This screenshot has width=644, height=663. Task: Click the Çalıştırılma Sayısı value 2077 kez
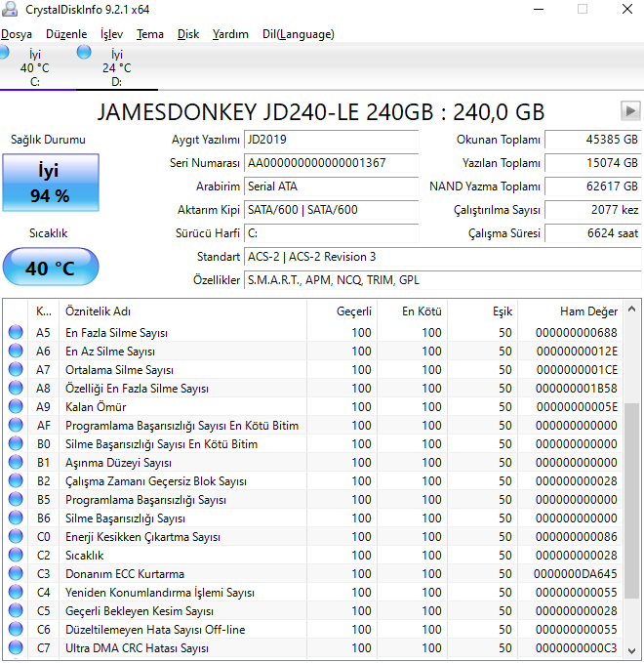point(593,210)
